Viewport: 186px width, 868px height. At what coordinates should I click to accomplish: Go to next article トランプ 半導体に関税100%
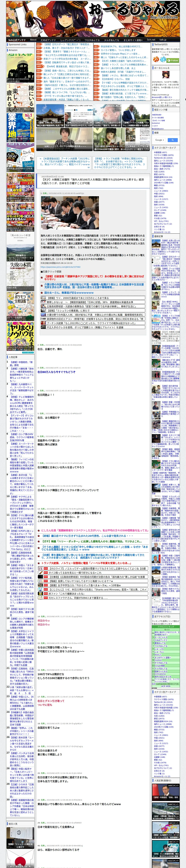click(x=120, y=163)
